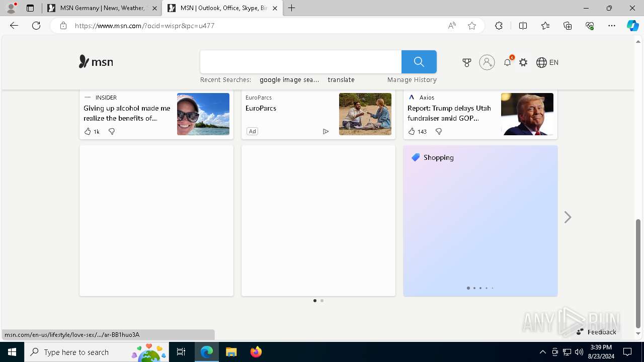Click the MSN logo
The height and width of the screenshot is (362, 644).
tap(96, 62)
